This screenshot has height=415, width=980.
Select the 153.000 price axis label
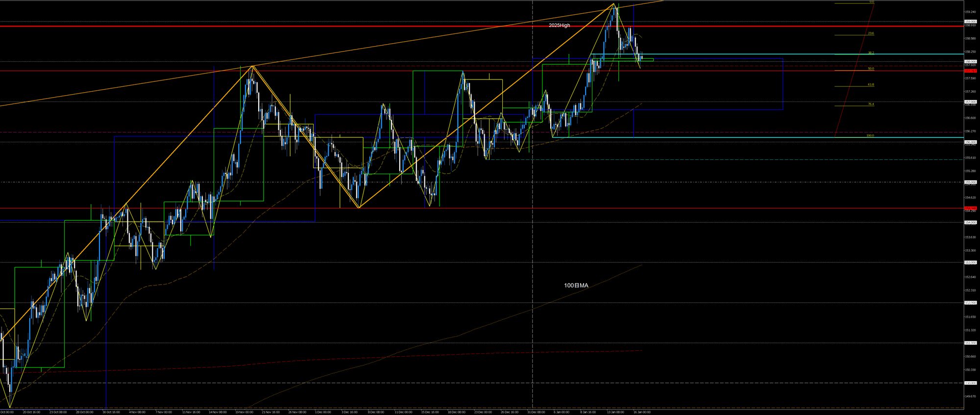(x=970, y=262)
